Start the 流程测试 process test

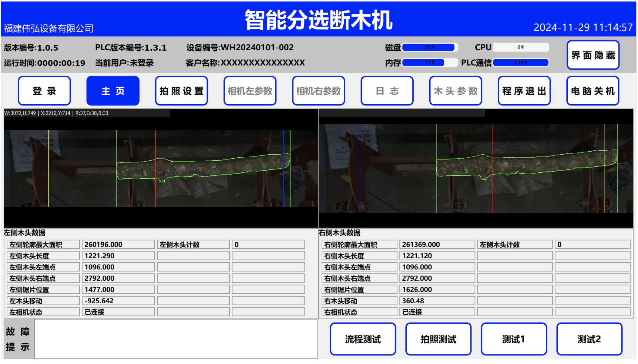[x=363, y=339]
